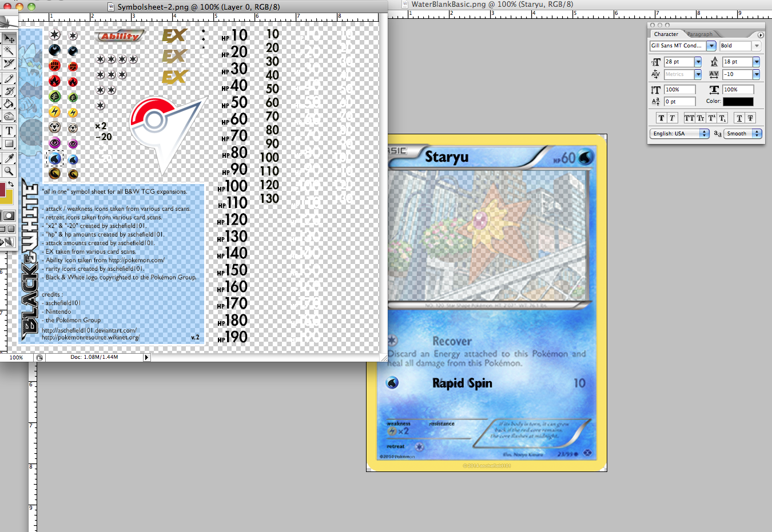Open the status bar info arrow menu

[x=146, y=357]
